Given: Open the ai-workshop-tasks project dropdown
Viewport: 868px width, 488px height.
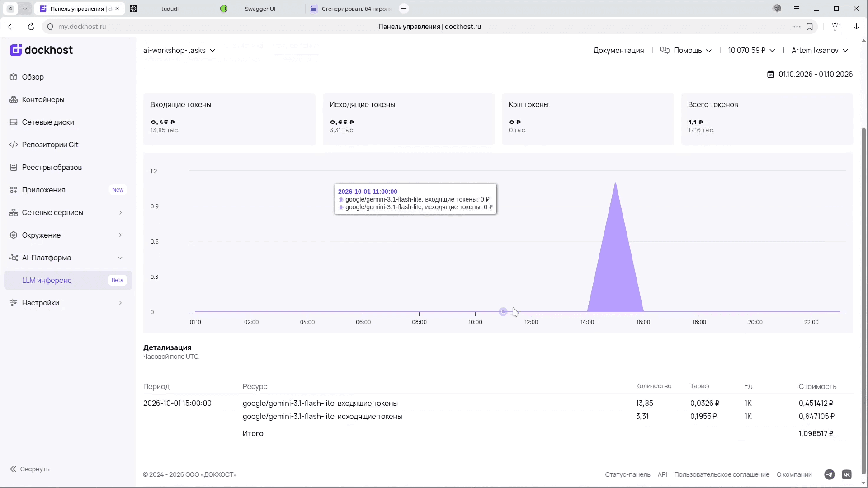Looking at the screenshot, I should (179, 50).
